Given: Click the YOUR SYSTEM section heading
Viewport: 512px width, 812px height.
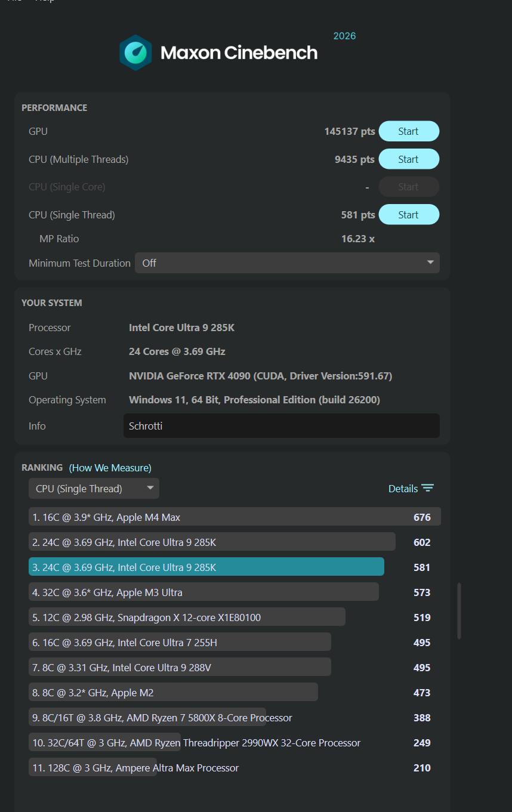Looking at the screenshot, I should tap(52, 303).
